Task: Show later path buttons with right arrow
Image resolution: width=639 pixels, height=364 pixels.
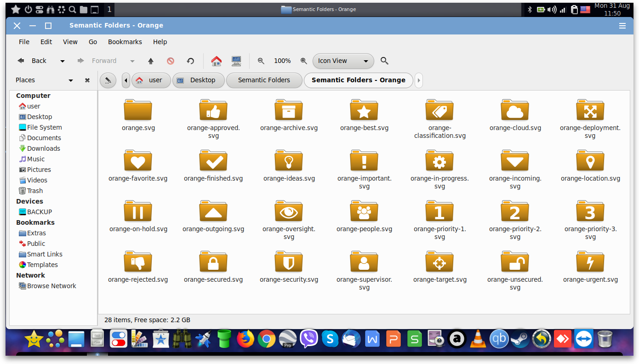Action: (418, 80)
